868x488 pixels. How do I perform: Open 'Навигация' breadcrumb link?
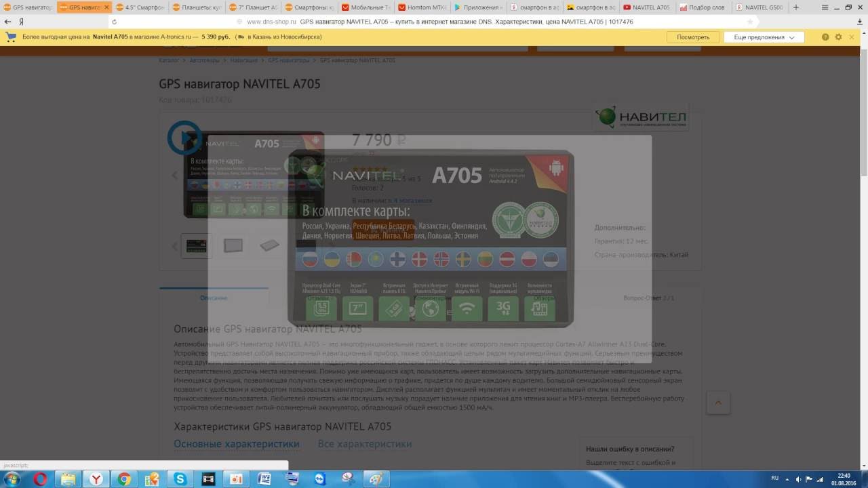coord(243,60)
